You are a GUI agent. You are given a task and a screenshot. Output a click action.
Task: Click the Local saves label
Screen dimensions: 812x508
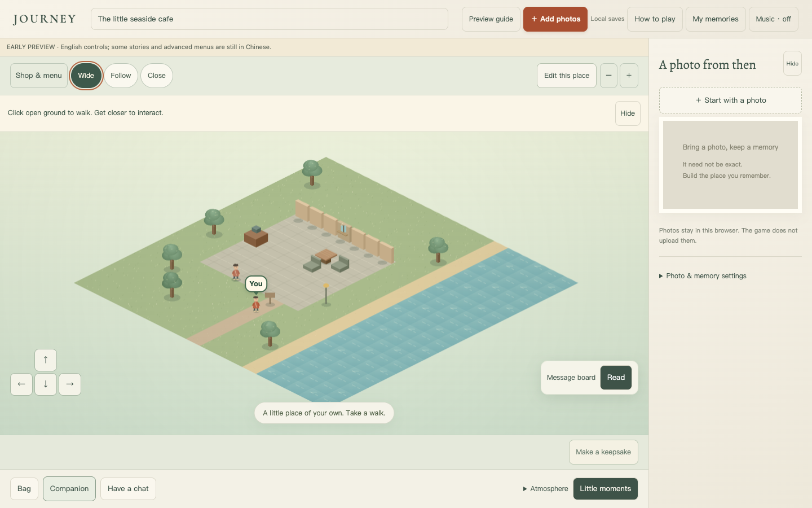607,19
